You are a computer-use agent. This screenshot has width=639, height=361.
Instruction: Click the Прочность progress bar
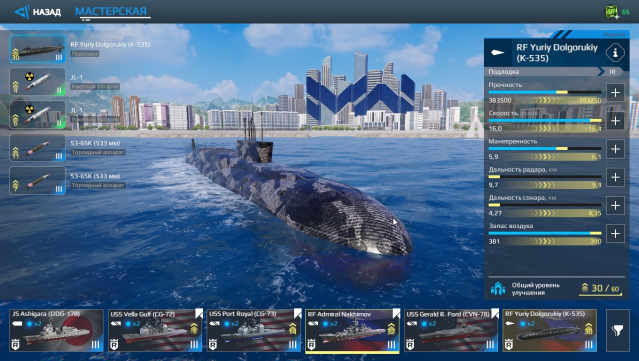(545, 92)
